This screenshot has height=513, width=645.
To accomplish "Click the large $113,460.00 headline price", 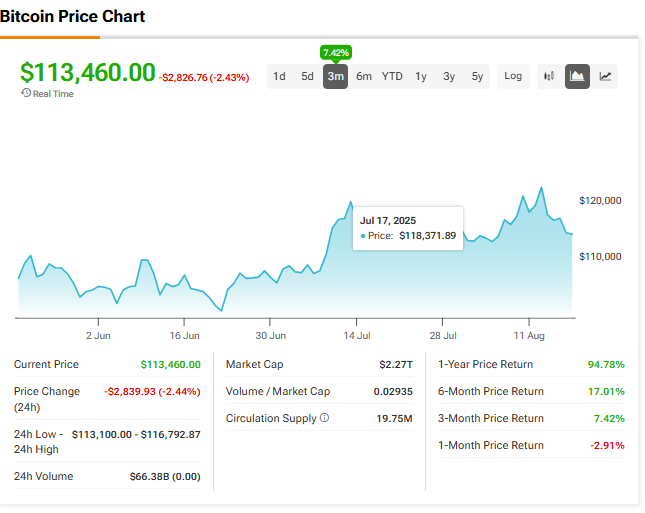I will [x=88, y=72].
